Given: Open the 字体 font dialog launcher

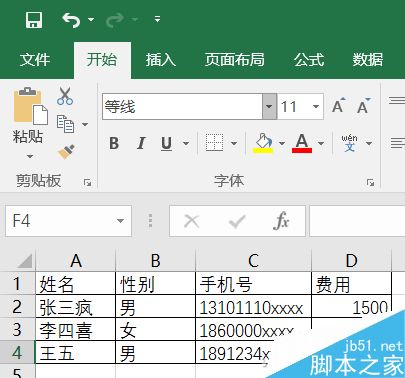Looking at the screenshot, I should (x=370, y=182).
